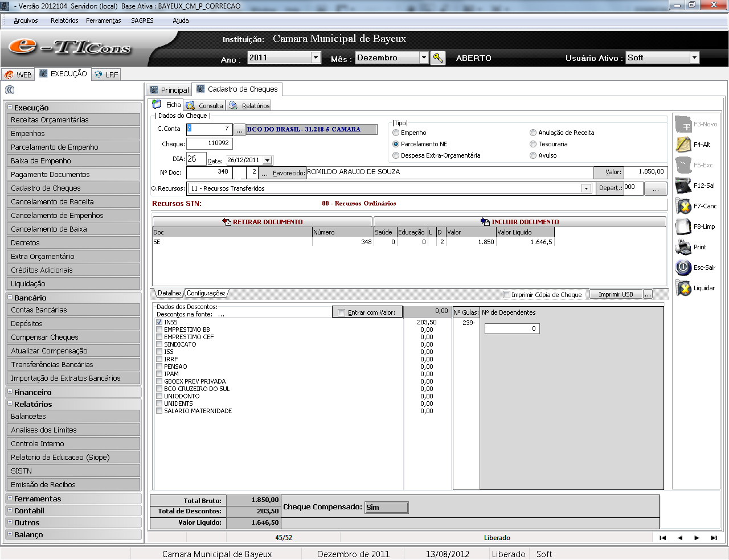Open the Ano year dropdown
729x560 pixels.
point(316,57)
